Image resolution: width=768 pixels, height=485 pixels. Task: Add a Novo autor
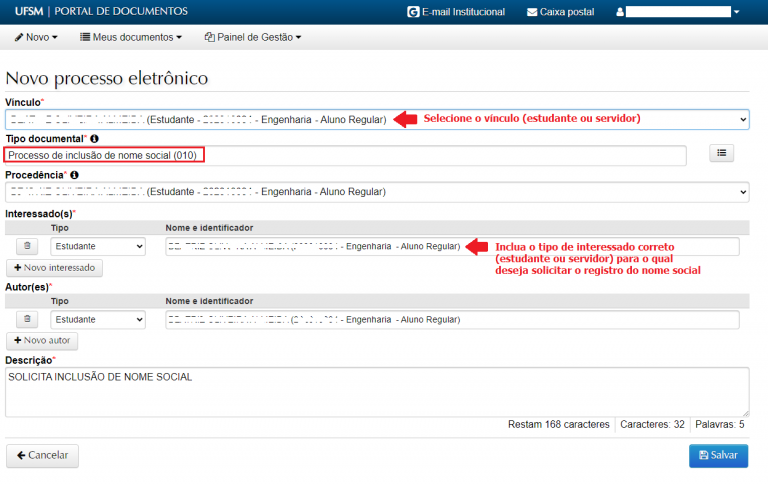[x=42, y=341]
